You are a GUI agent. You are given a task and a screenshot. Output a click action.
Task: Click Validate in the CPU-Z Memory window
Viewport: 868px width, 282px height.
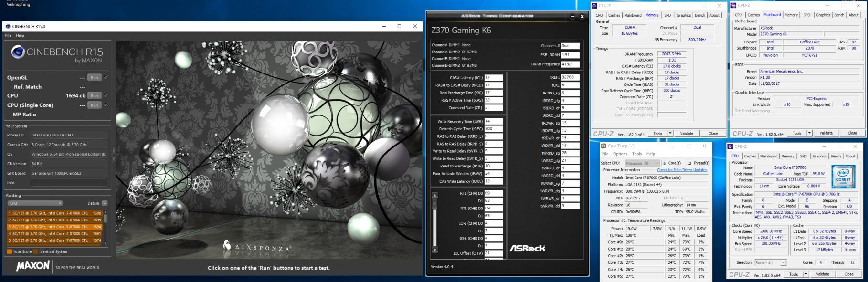(687, 134)
